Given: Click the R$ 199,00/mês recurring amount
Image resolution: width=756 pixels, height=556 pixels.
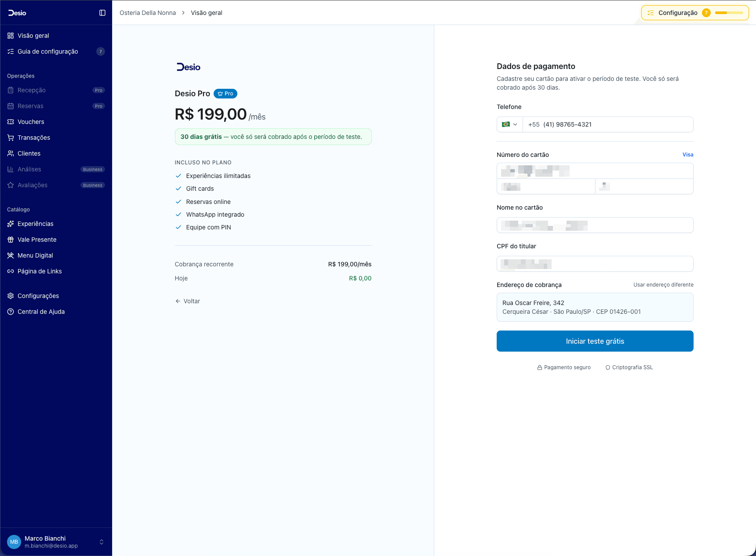Looking at the screenshot, I should [x=350, y=264].
